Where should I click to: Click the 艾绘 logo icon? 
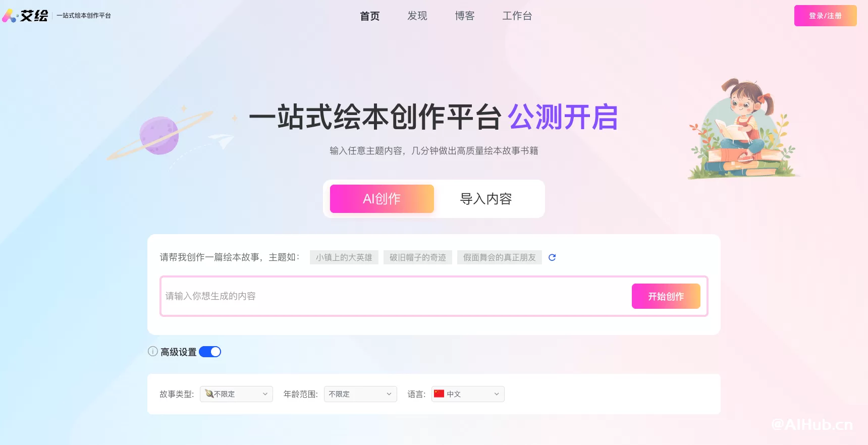10,16
